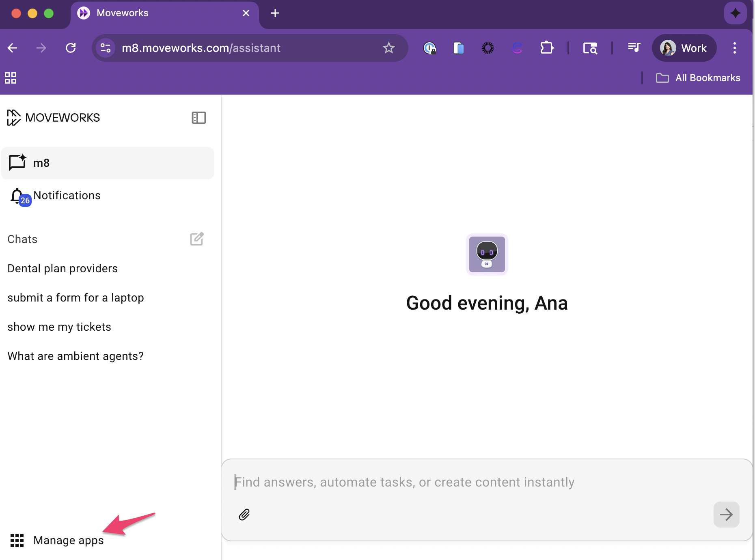Open What are ambient agents chat
Viewport: 755px width, 560px height.
[x=75, y=356]
